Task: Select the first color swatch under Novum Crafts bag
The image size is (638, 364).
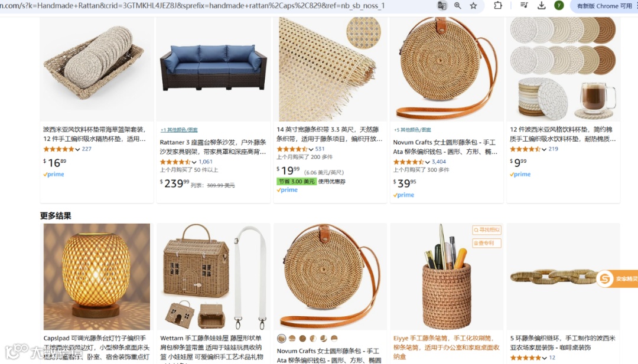Action: coord(282,339)
